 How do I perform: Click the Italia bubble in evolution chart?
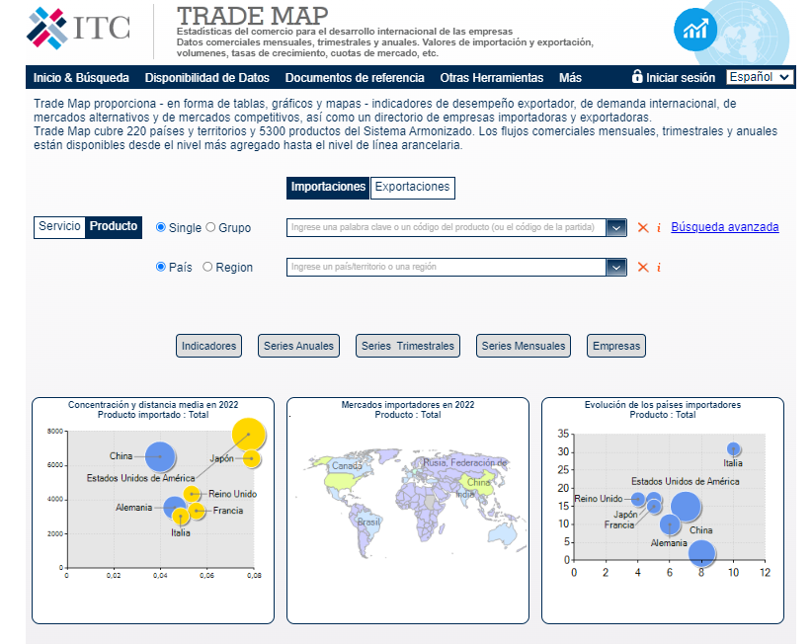733,448
